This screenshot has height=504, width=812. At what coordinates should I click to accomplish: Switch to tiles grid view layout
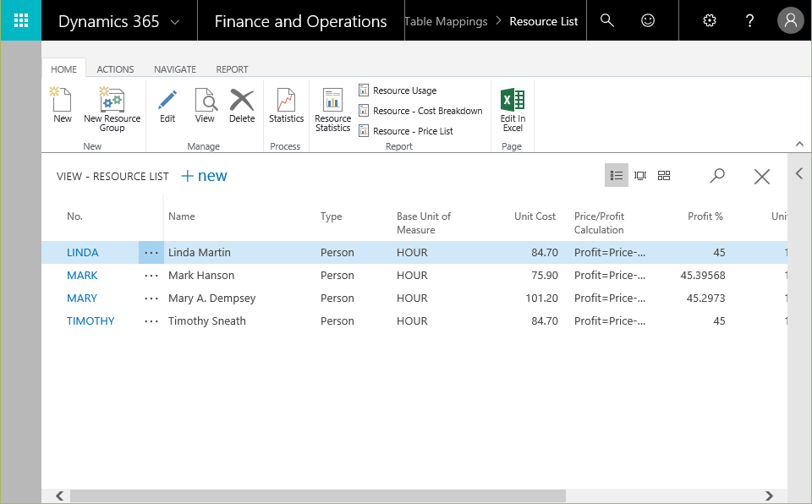coord(664,175)
